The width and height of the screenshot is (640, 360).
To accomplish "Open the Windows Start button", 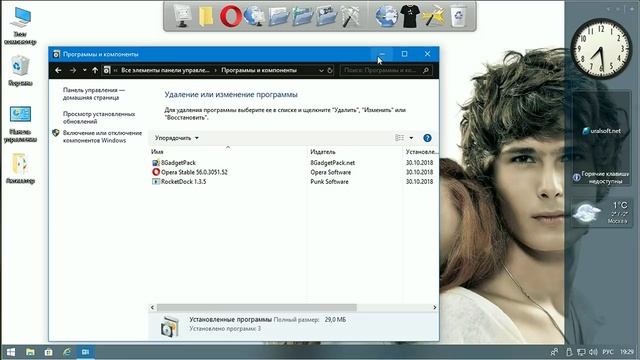I will [x=11, y=352].
